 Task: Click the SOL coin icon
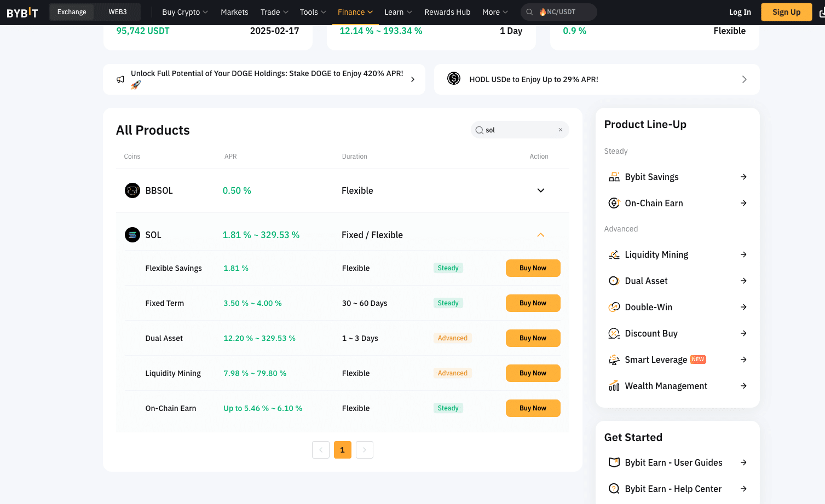132,235
